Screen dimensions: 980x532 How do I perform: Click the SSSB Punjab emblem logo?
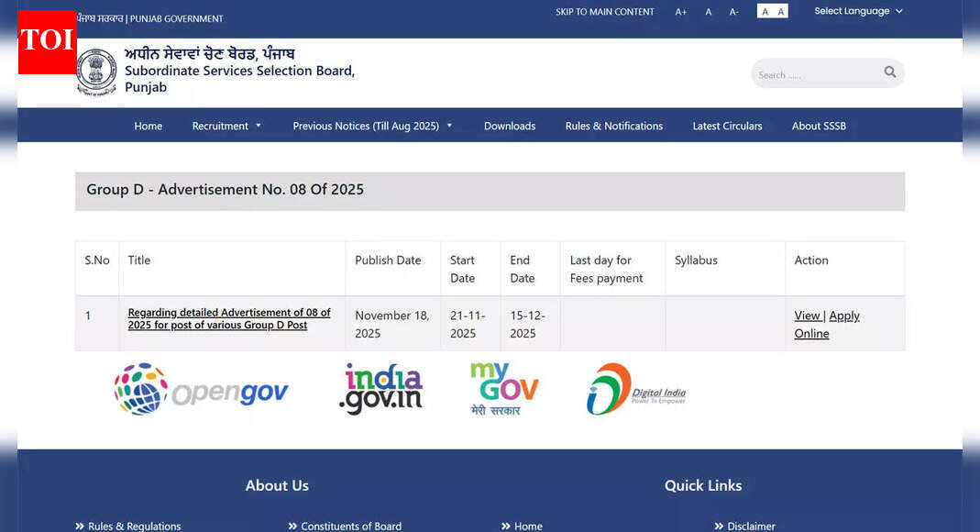tap(96, 70)
